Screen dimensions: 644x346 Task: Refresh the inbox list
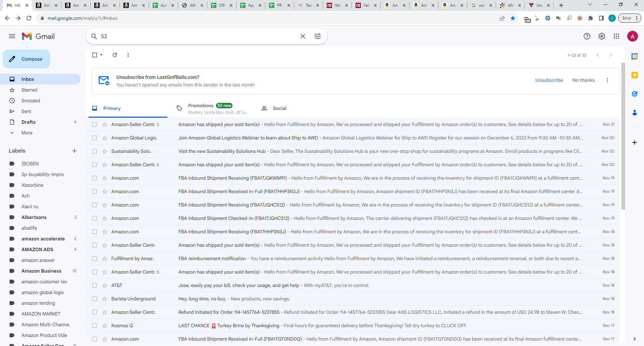click(115, 55)
